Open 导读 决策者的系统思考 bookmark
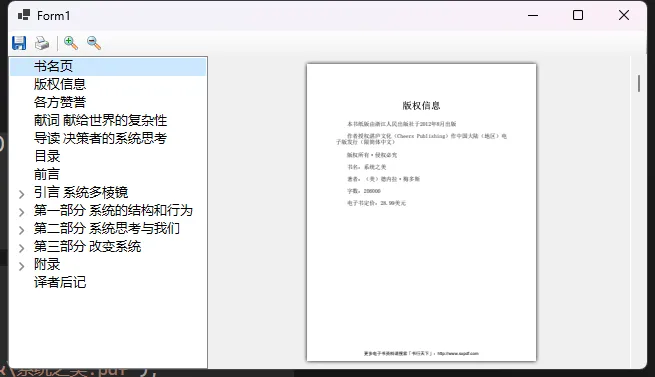The height and width of the screenshot is (377, 655). pos(100,138)
